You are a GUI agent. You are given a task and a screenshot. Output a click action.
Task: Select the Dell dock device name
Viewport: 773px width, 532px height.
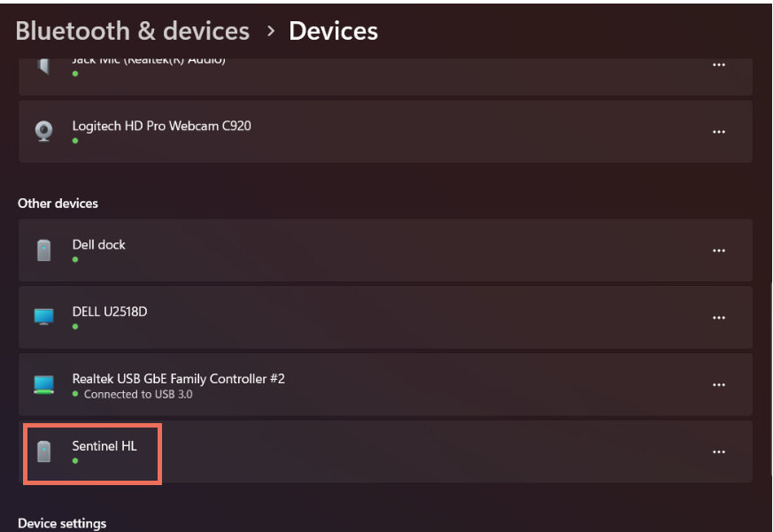point(99,244)
